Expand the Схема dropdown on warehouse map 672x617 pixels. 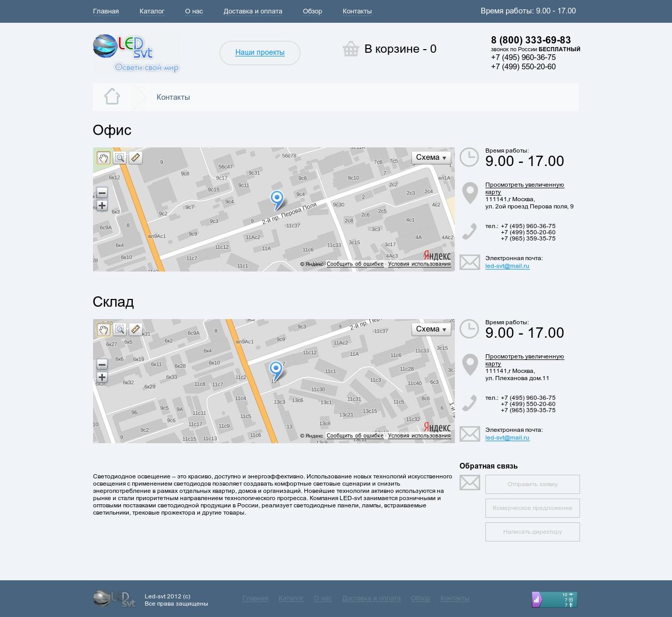(431, 329)
